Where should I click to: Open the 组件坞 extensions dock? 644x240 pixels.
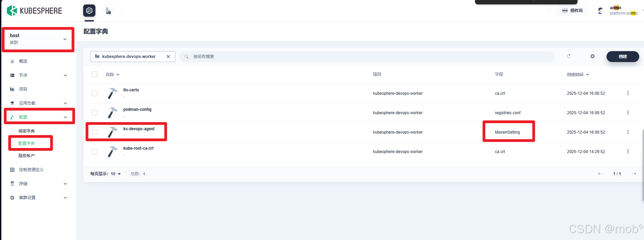click(x=572, y=11)
